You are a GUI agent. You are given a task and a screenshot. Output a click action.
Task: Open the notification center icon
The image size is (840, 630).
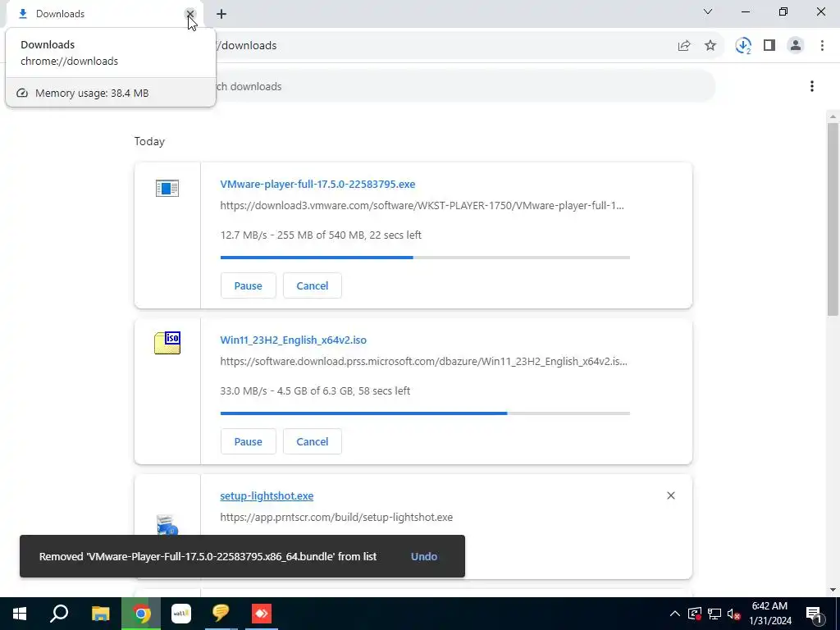click(814, 614)
